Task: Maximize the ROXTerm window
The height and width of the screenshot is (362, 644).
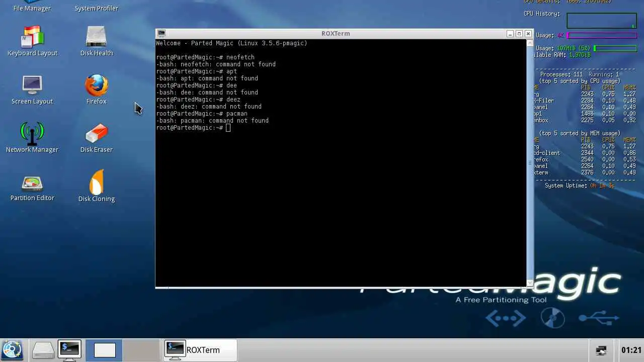Action: click(x=519, y=34)
